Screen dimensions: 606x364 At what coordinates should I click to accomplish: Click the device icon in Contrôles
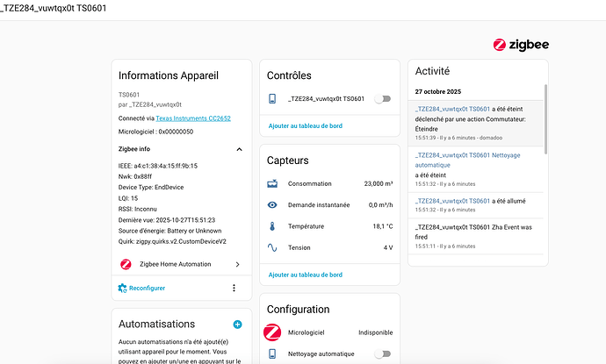coord(272,99)
